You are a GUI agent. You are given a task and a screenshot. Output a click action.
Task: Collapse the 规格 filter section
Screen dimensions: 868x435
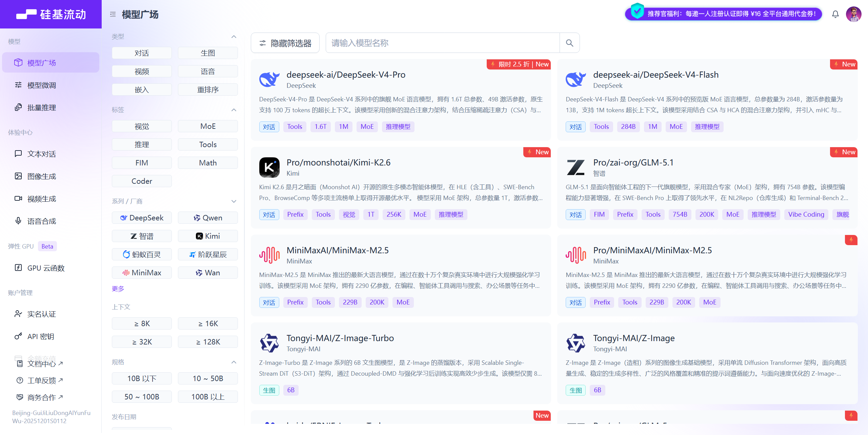(x=234, y=362)
